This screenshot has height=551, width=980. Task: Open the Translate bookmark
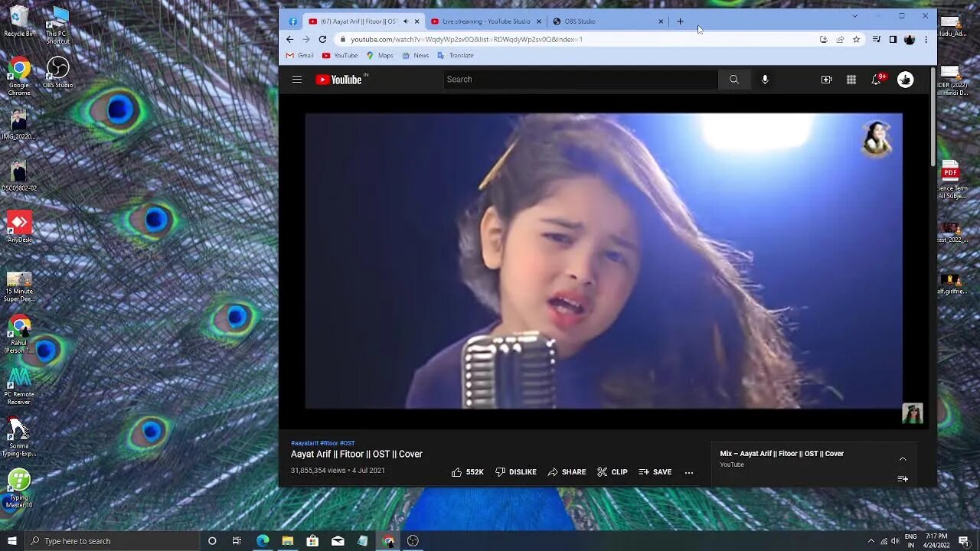[x=456, y=55]
